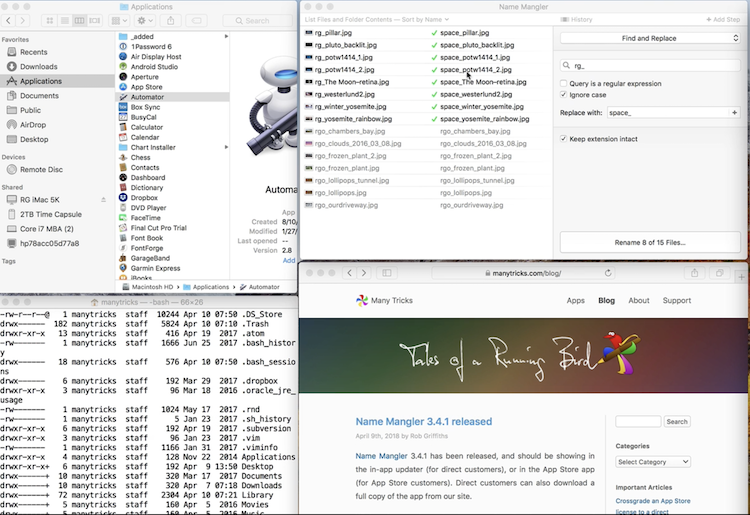This screenshot has height=515, width=750.
Task: Switch Finder to list view
Action: (65, 21)
